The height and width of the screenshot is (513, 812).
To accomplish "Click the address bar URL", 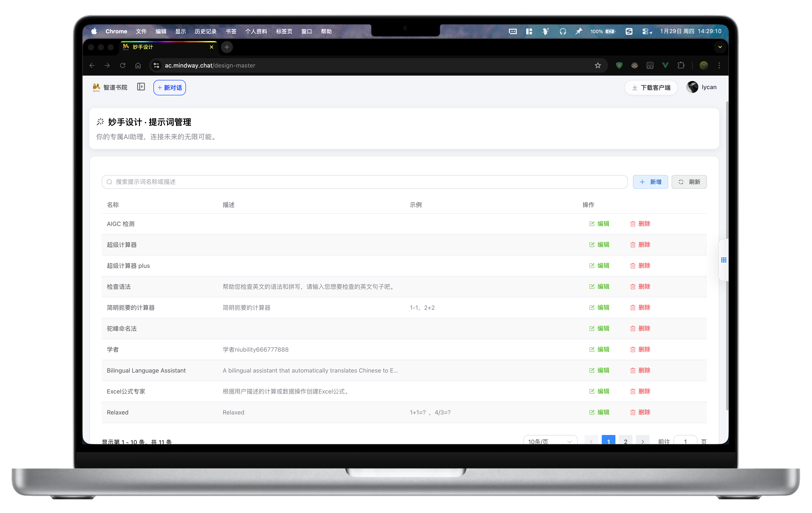I will tap(210, 65).
